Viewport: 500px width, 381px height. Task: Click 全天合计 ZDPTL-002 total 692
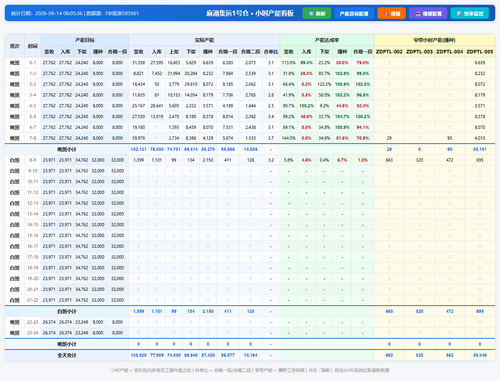389,355
